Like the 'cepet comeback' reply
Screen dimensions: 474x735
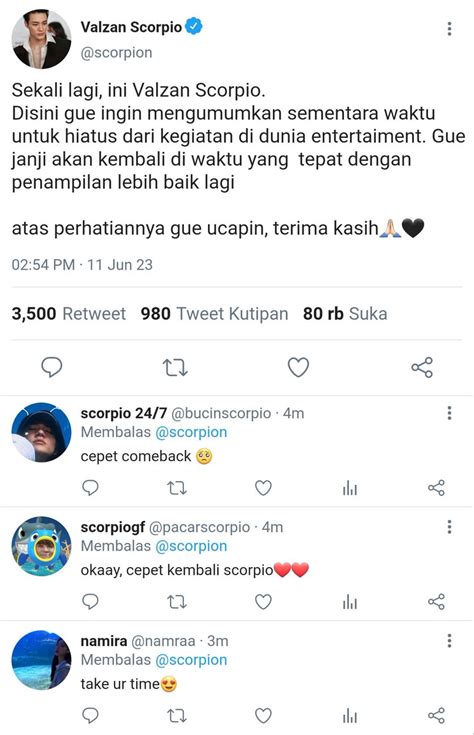pos(263,488)
